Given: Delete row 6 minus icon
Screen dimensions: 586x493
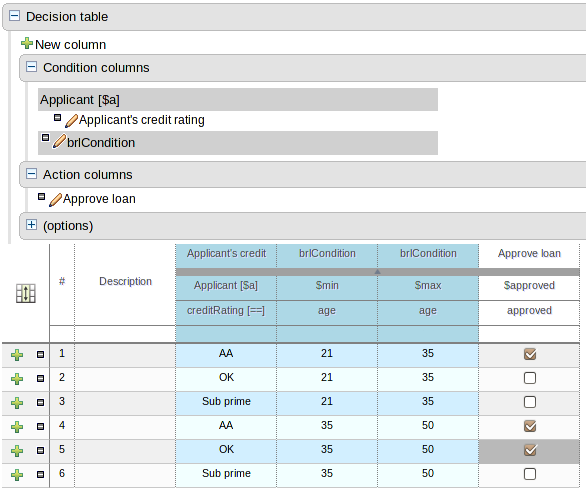Looking at the screenshot, I should click(40, 474).
